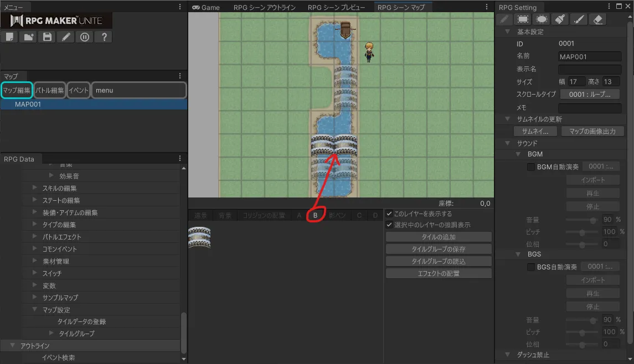Screen dimensions: 634x364
Task: Switch to the RPG シーン プレビュー tab
Action: tap(336, 8)
